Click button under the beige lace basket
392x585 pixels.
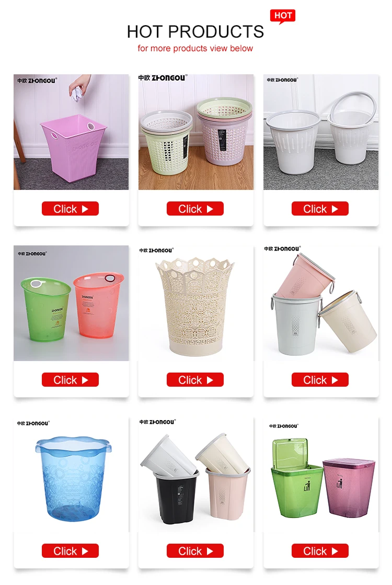click(x=195, y=380)
